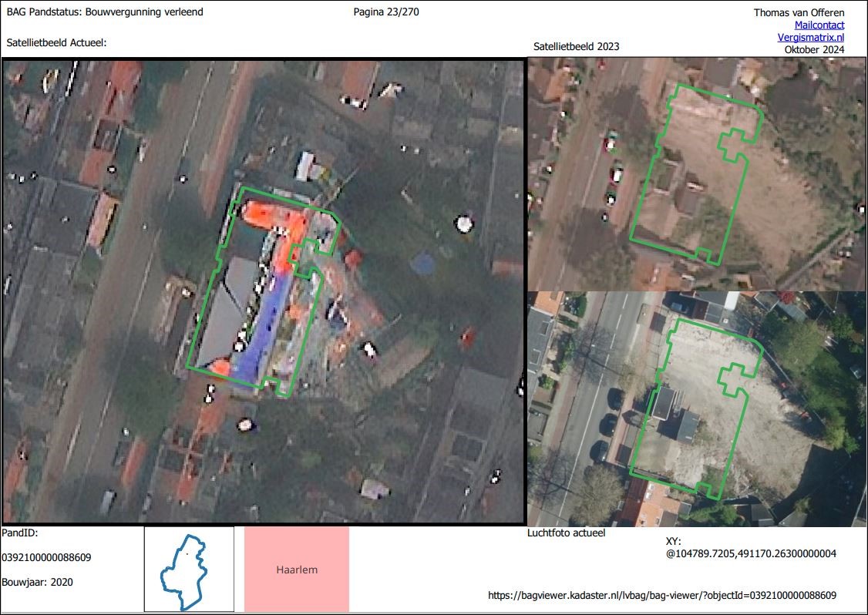Click the large current satellite image
This screenshot has height=615, width=868.
pos(264,291)
